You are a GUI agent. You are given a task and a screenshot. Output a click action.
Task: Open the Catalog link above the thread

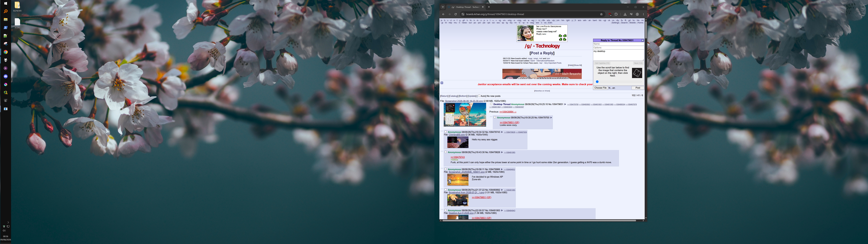[454, 96]
